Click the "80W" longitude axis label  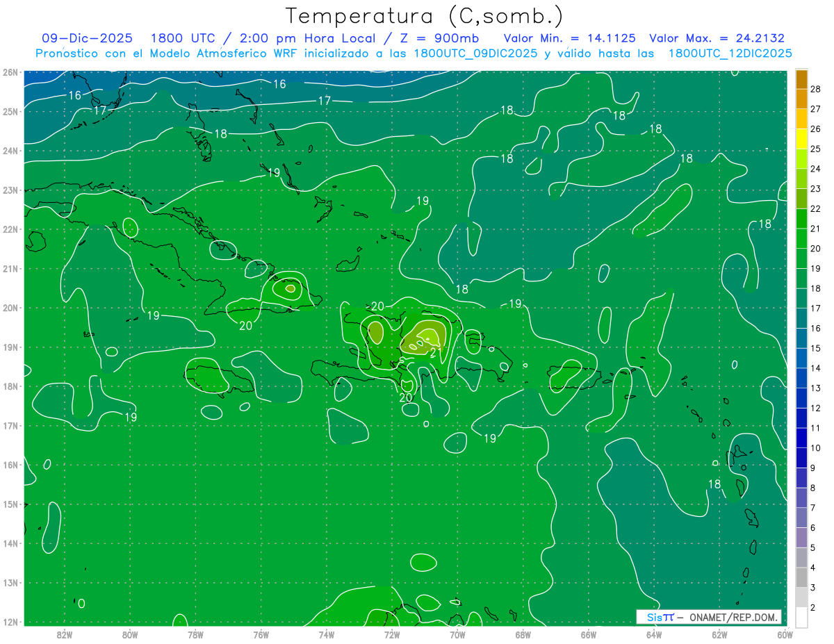(x=130, y=634)
